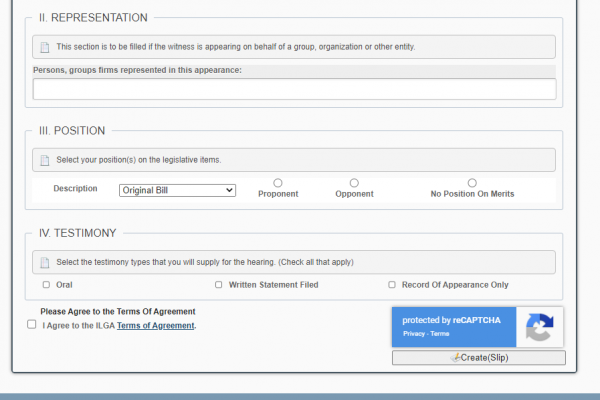Click the note icon beside position instructions
This screenshot has height=400, width=600.
coord(45,160)
